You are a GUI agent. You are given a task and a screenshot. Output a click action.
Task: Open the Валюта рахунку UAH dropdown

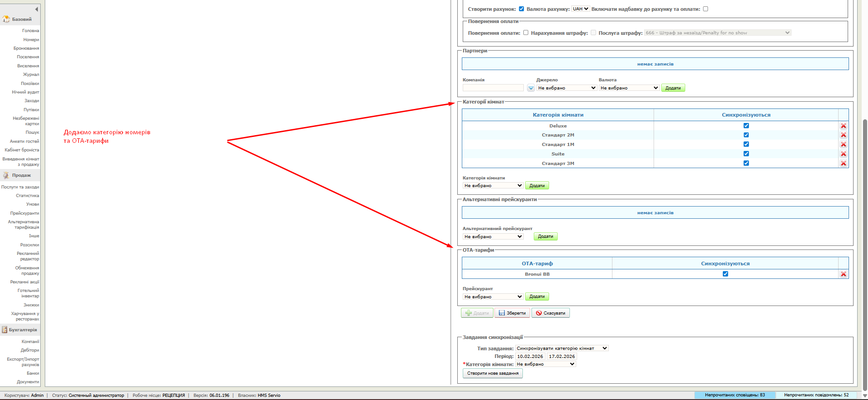pyautogui.click(x=580, y=9)
